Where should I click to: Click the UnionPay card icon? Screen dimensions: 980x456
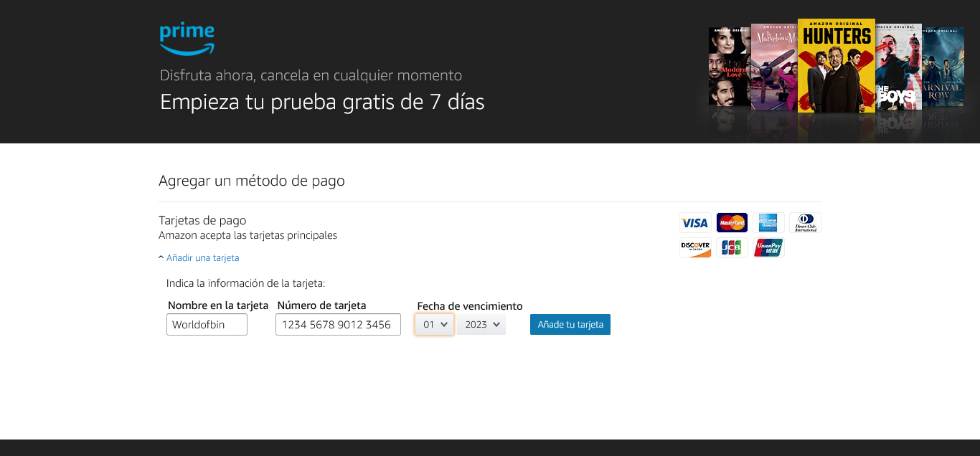(x=768, y=247)
